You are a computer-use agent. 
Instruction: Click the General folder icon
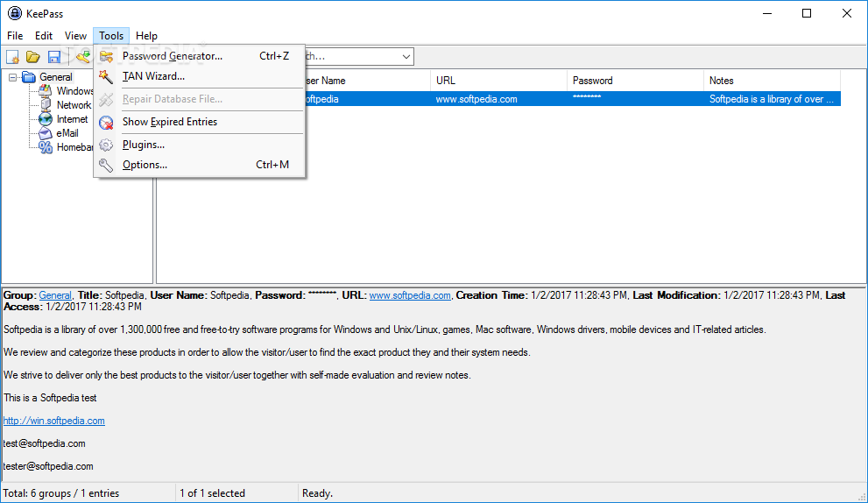click(29, 77)
